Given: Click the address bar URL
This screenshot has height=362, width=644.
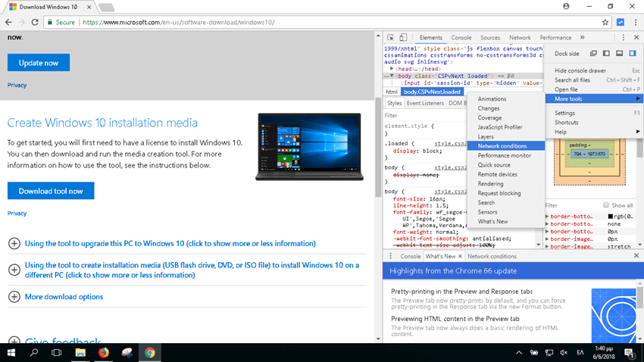Looking at the screenshot, I should click(179, 22).
